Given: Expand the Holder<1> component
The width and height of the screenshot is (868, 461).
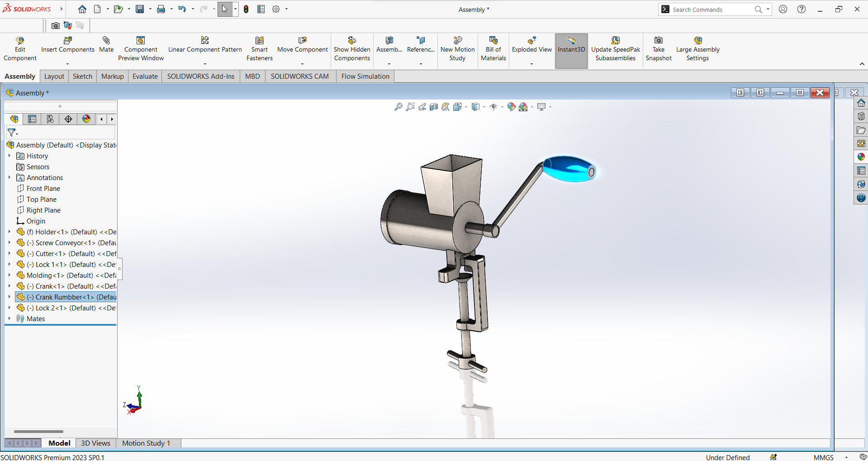Looking at the screenshot, I should pyautogui.click(x=9, y=232).
